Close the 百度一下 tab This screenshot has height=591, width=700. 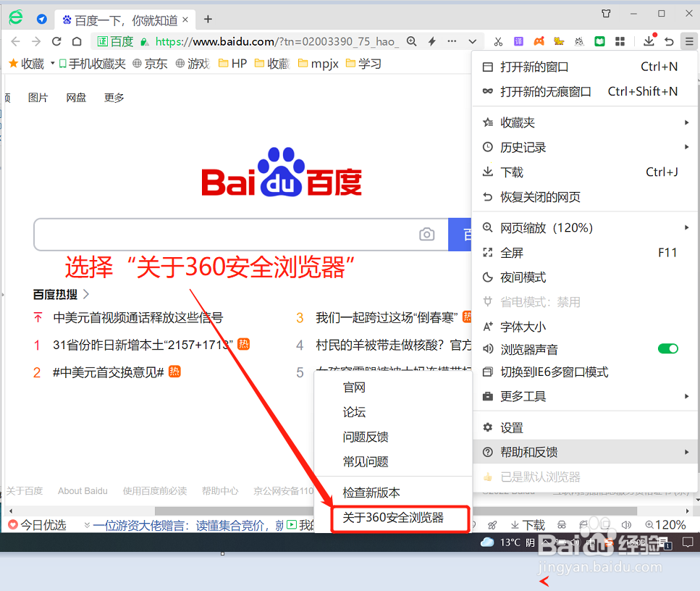coord(185,20)
